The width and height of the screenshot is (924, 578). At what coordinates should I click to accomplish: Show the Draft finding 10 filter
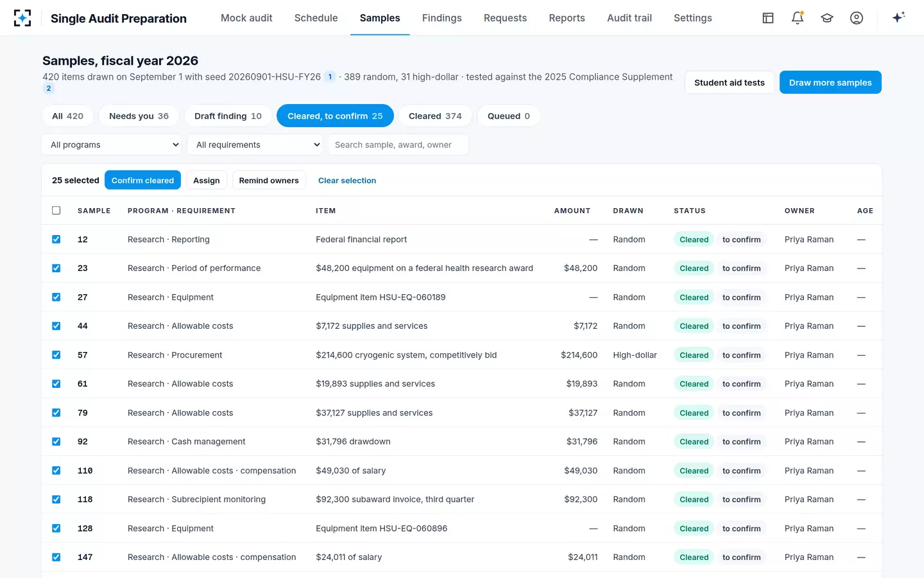[x=228, y=116]
